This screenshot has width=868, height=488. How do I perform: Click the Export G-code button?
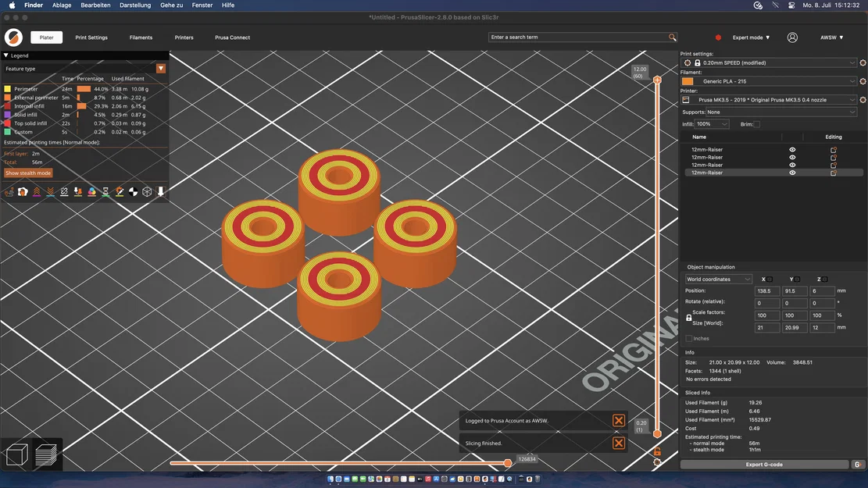764,465
